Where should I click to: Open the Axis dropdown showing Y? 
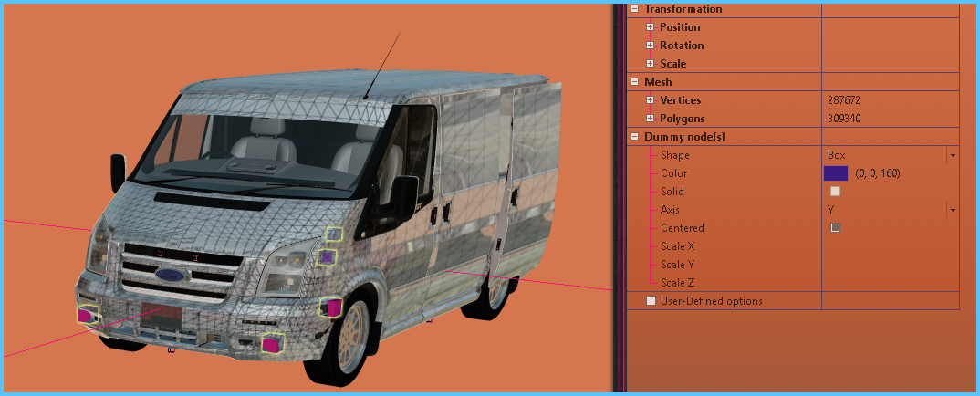click(x=953, y=210)
